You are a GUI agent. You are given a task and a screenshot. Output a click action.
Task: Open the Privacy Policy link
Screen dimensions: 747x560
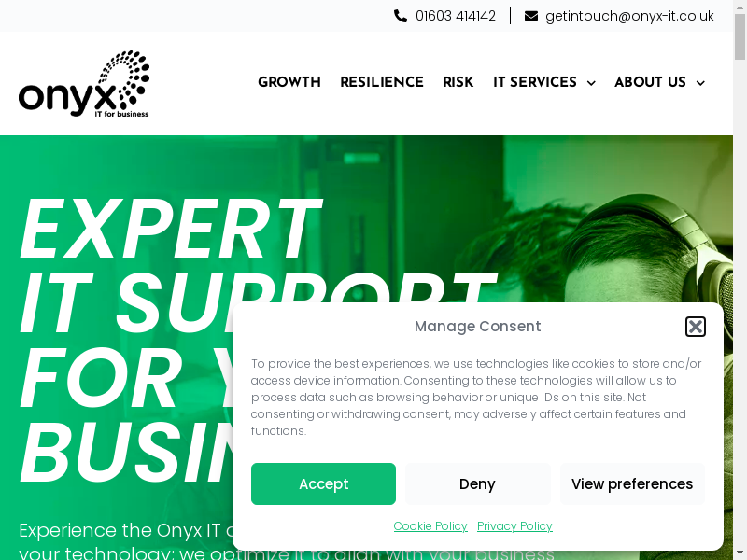(514, 525)
